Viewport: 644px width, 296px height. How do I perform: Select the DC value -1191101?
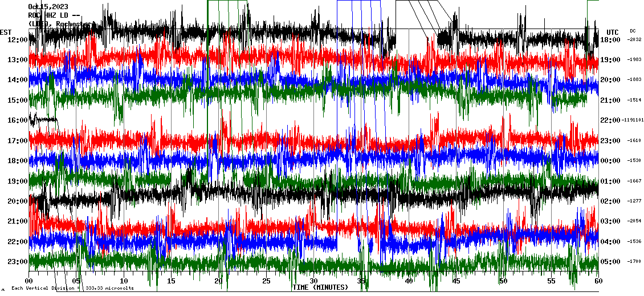634,120
